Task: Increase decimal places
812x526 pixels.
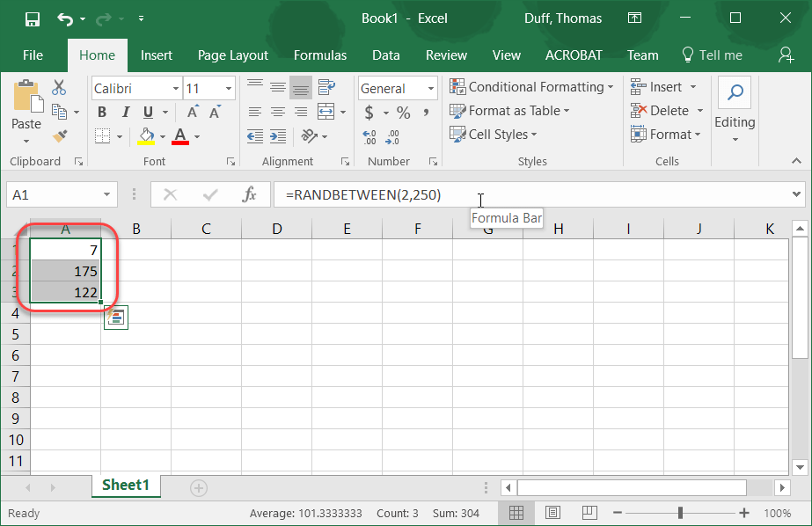Action: [369, 135]
